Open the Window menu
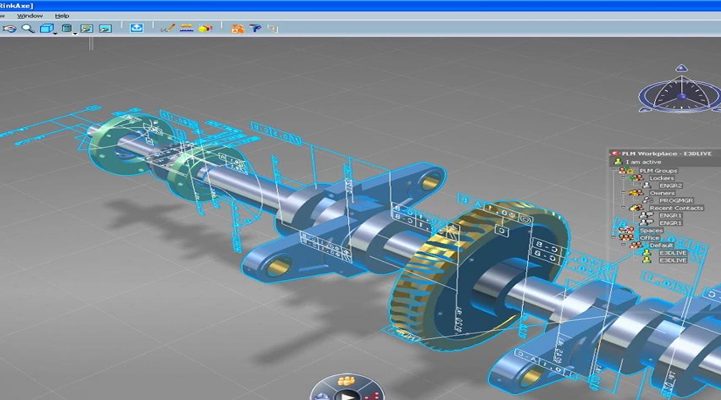The image size is (721, 400). (29, 16)
